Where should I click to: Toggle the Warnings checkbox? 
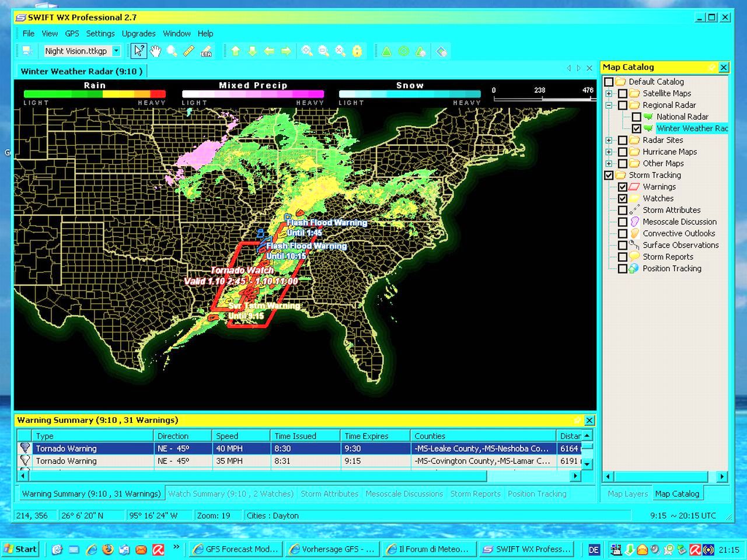(x=623, y=187)
